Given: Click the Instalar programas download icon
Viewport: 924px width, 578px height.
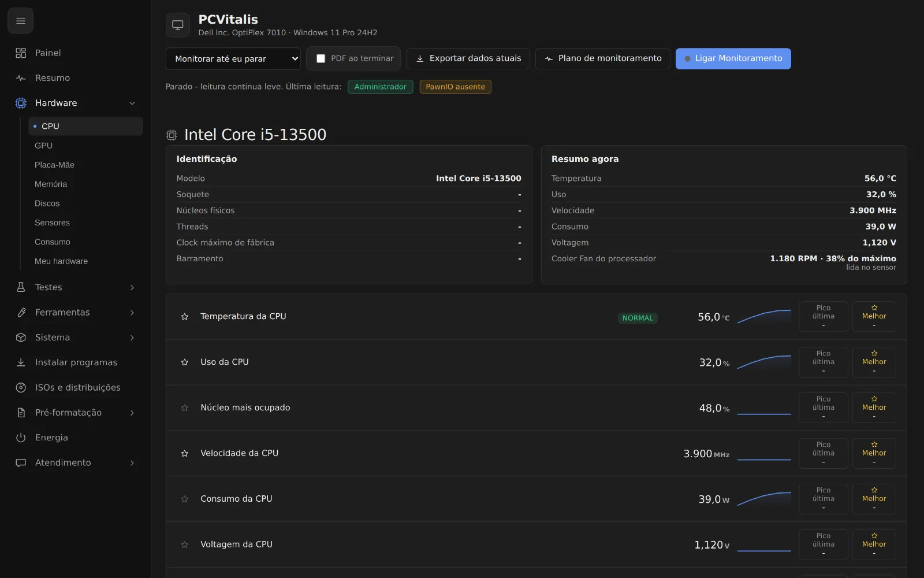Looking at the screenshot, I should click(21, 362).
